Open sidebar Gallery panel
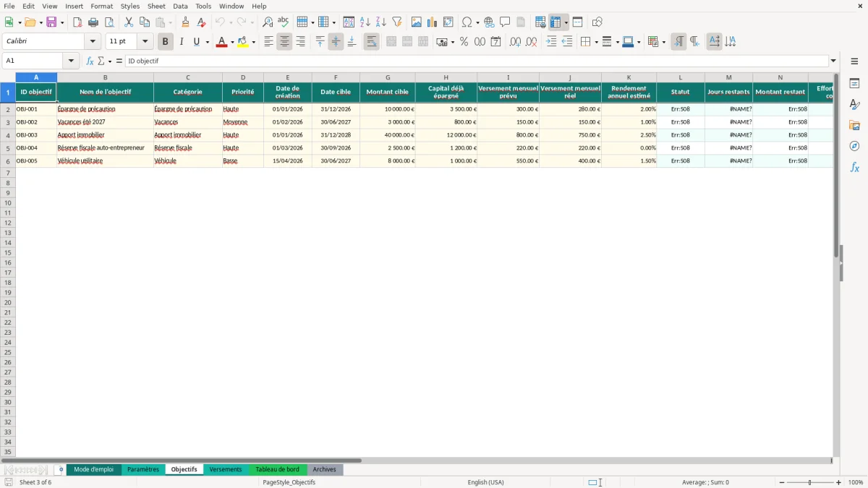The height and width of the screenshot is (488, 868). point(854,126)
